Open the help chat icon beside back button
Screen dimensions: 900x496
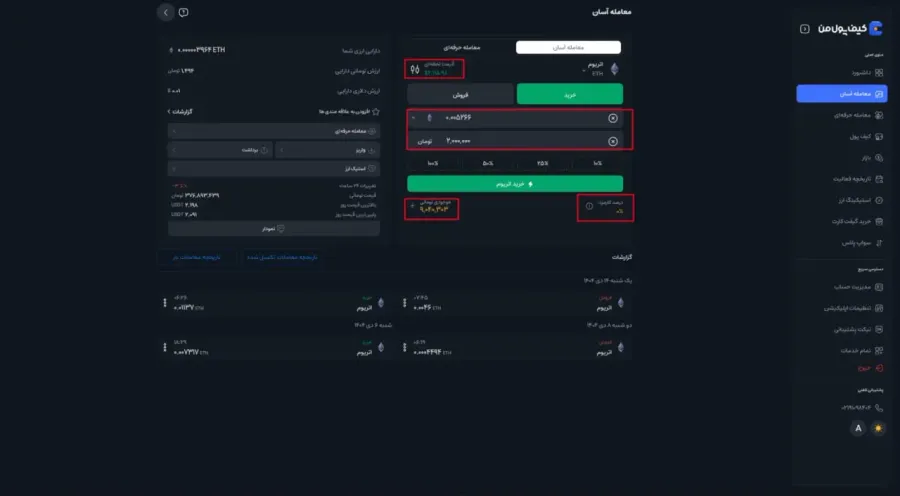tap(184, 13)
